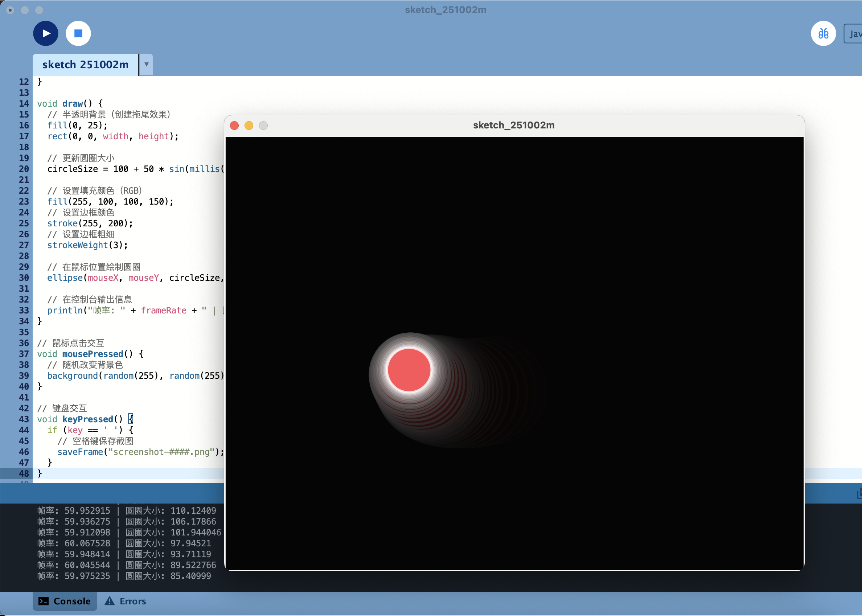Place cursor on the strokeWeight(3) line
Image resolution: width=862 pixels, height=616 pixels.
[87, 245]
